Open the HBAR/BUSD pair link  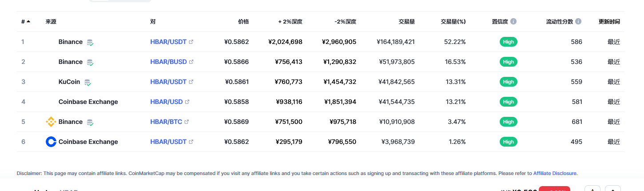pos(168,62)
